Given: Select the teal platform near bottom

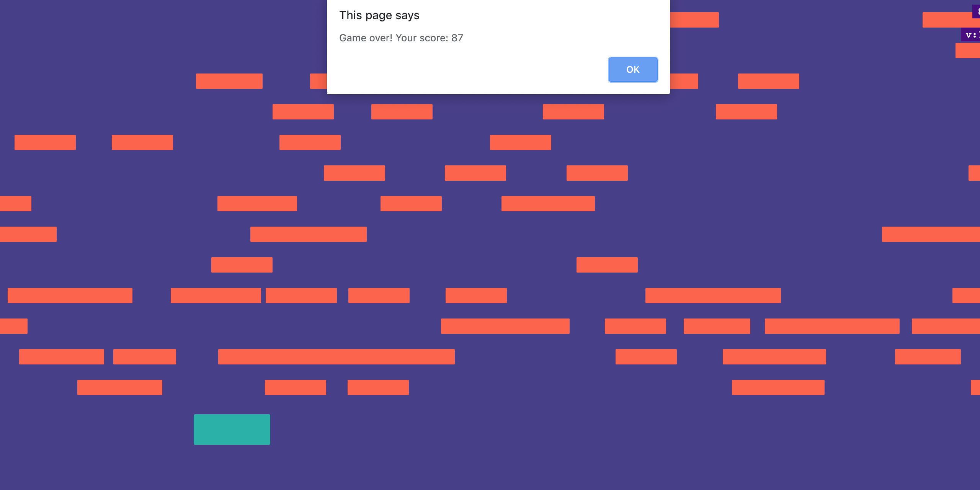Looking at the screenshot, I should click(x=232, y=430).
